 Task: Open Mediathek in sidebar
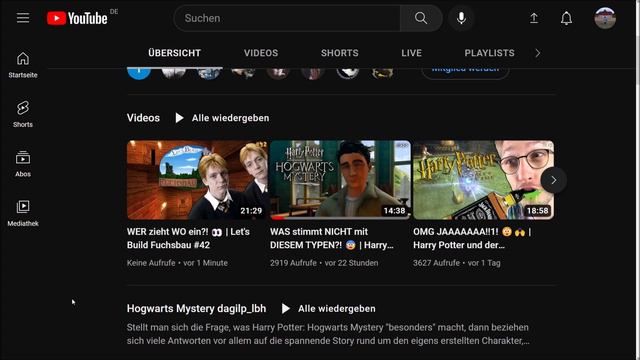click(x=23, y=213)
